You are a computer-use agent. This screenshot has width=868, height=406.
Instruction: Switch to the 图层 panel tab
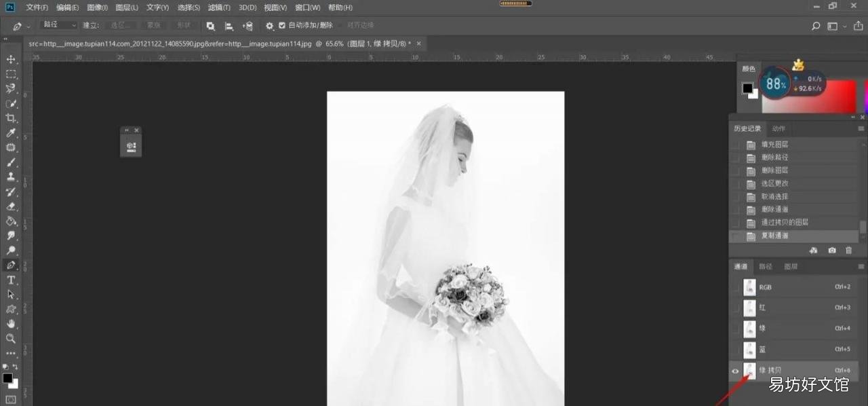point(791,267)
